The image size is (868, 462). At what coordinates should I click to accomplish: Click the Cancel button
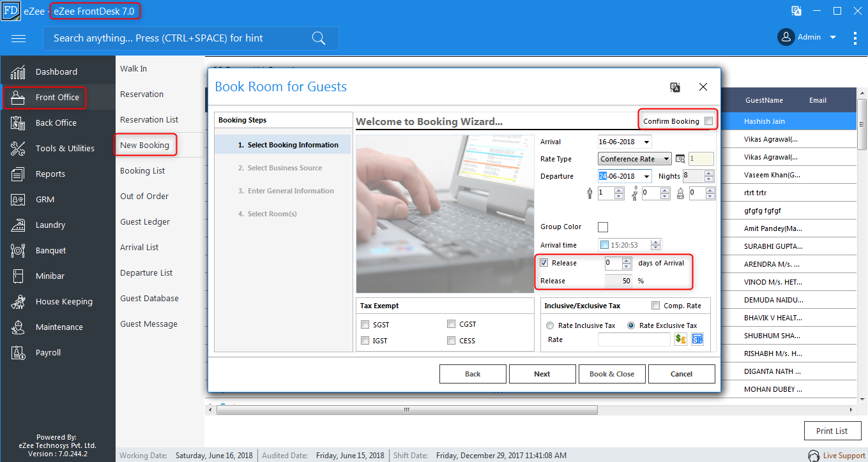(x=681, y=374)
